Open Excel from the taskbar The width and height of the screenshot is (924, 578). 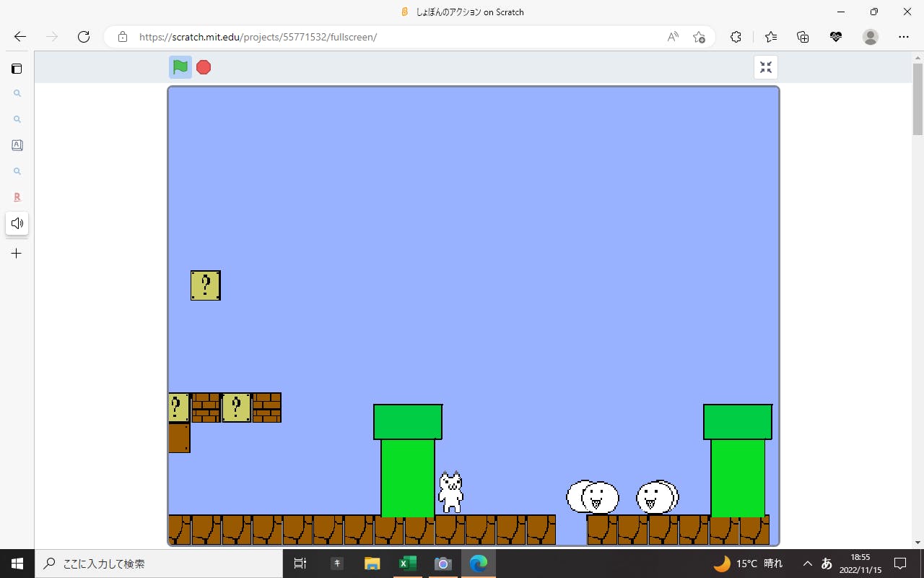(408, 564)
